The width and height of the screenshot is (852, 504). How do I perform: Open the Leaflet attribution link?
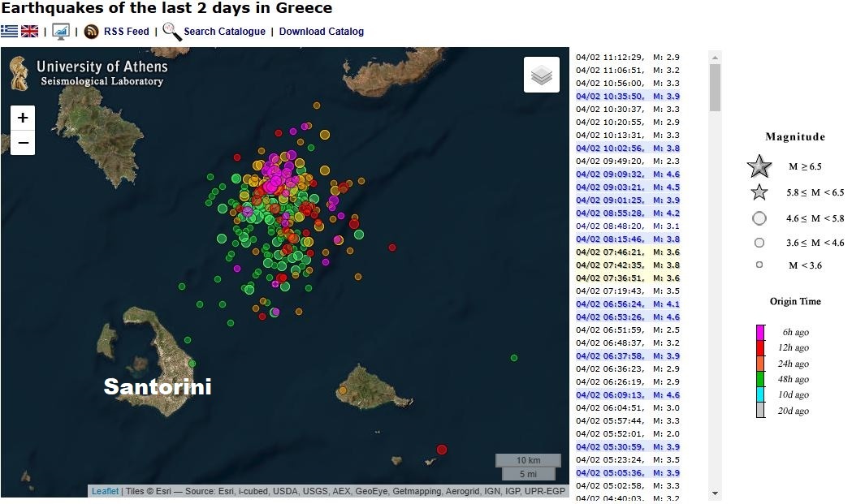point(105,491)
